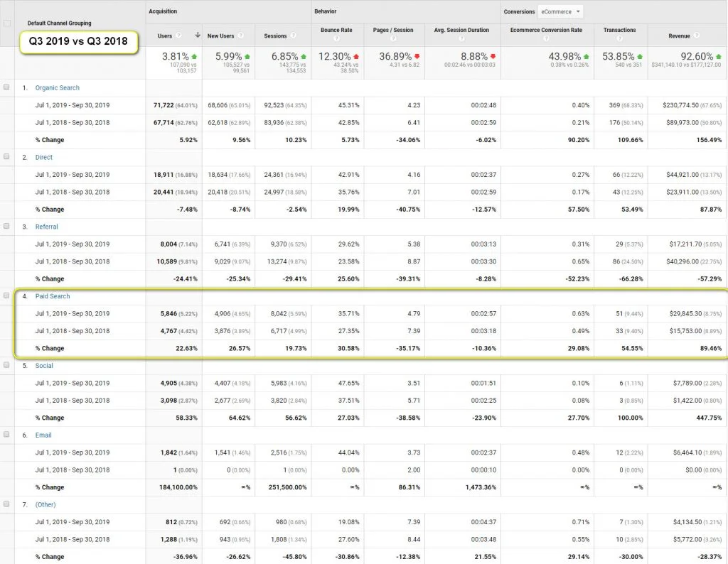Select Referral 2018 users value 10,589
This screenshot has height=564, width=728.
[x=166, y=261]
